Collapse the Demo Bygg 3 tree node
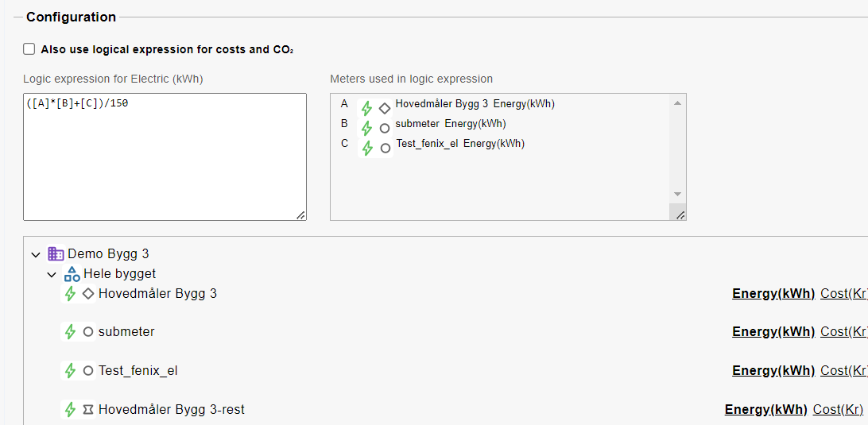 pos(36,254)
